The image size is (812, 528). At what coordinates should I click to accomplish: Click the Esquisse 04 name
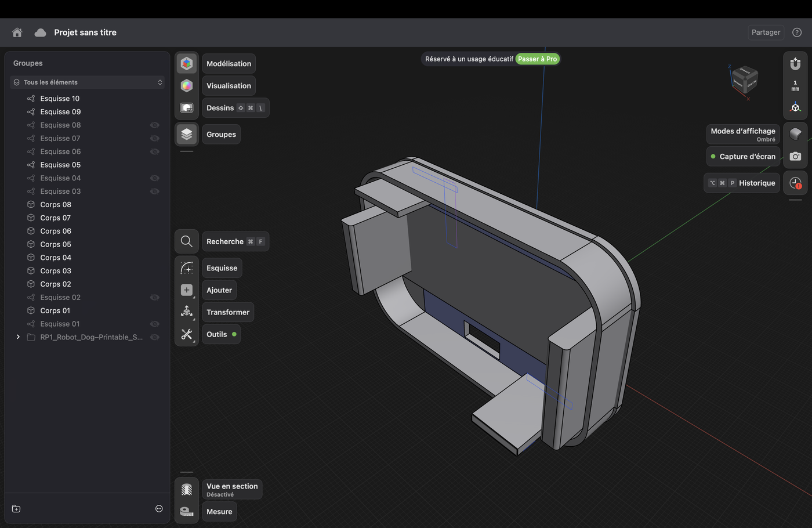(x=60, y=178)
